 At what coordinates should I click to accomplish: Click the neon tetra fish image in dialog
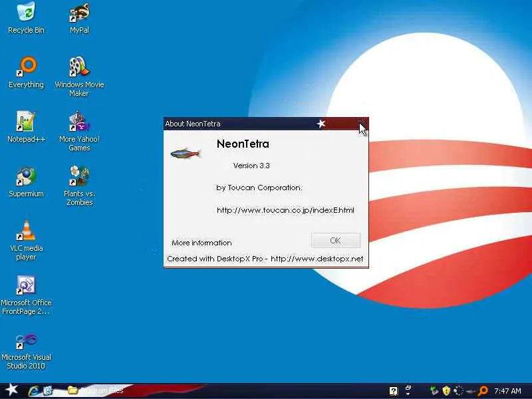pos(186,154)
